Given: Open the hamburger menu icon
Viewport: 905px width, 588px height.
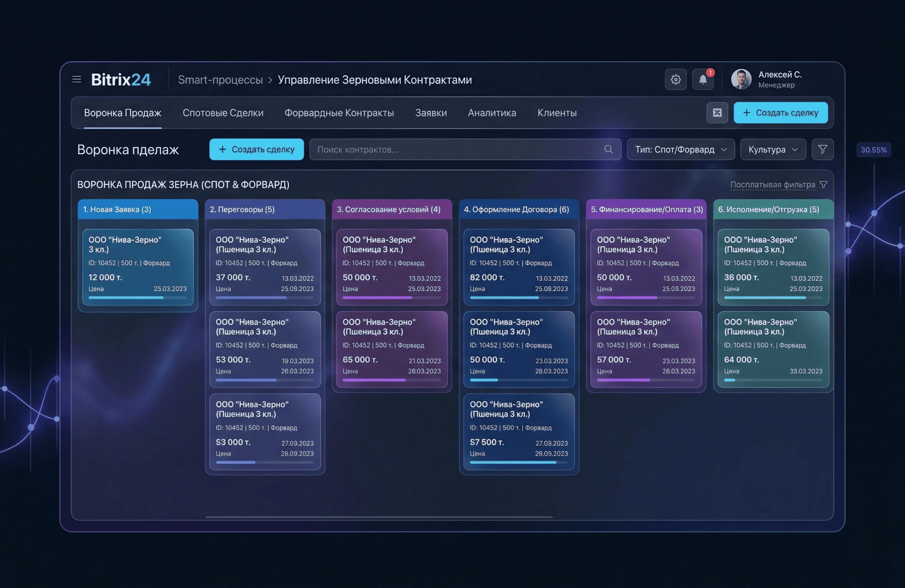Looking at the screenshot, I should click(x=77, y=80).
